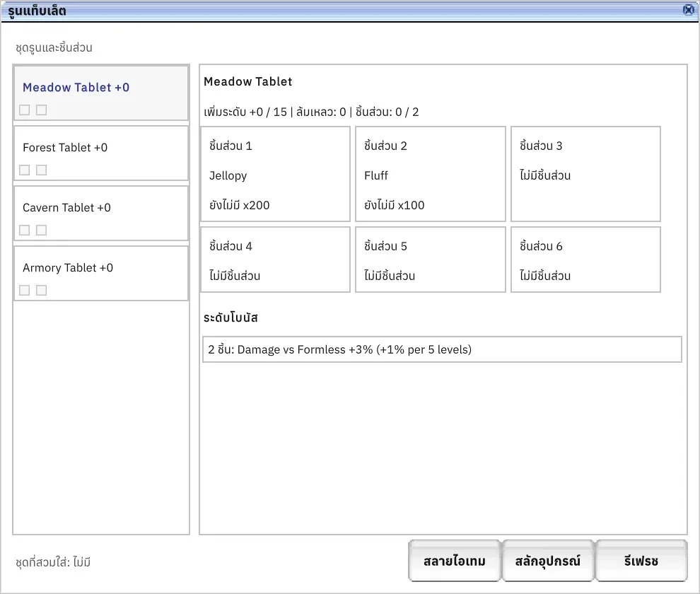Select the ชิ้นส่วน 6 empty card
Image resolution: width=700 pixels, height=594 pixels.
(x=585, y=260)
